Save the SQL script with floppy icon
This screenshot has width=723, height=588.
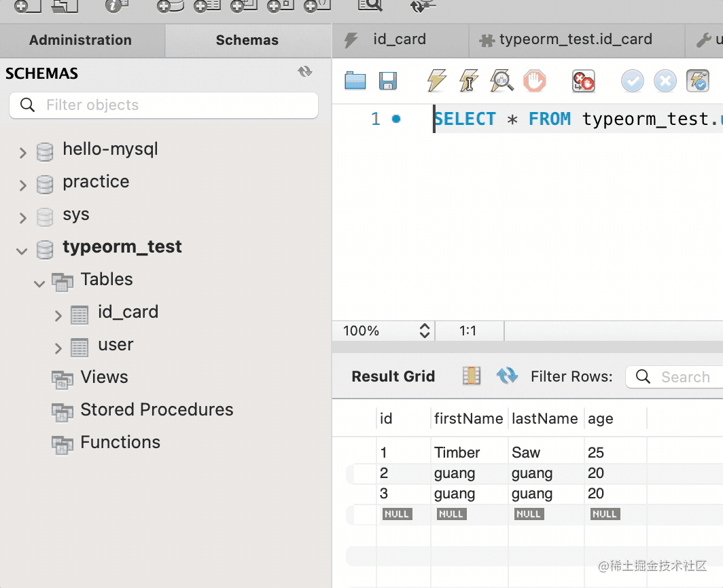pos(388,81)
